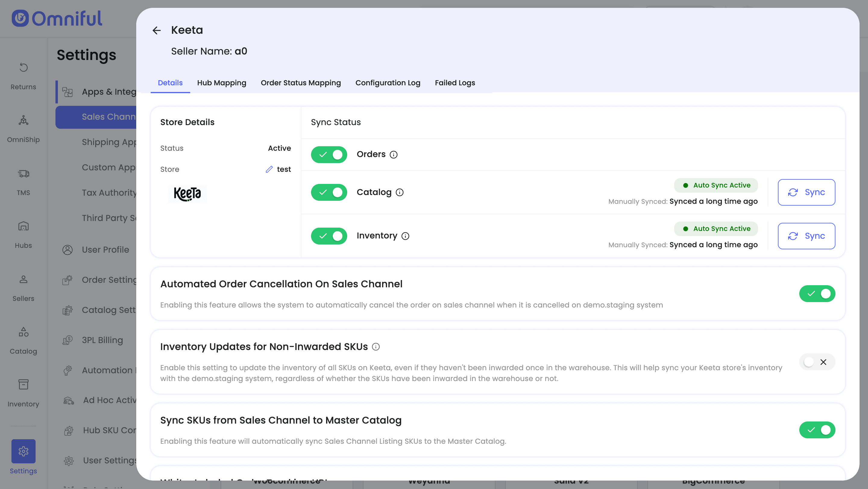Click the back arrow beside Keeta
The height and width of the screenshot is (489, 868).
coord(156,30)
